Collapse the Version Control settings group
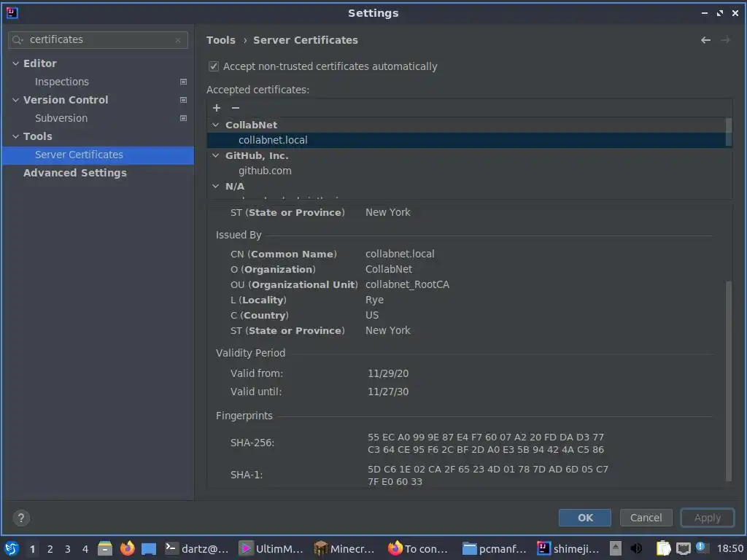This screenshot has height=560, width=747. tap(16, 100)
